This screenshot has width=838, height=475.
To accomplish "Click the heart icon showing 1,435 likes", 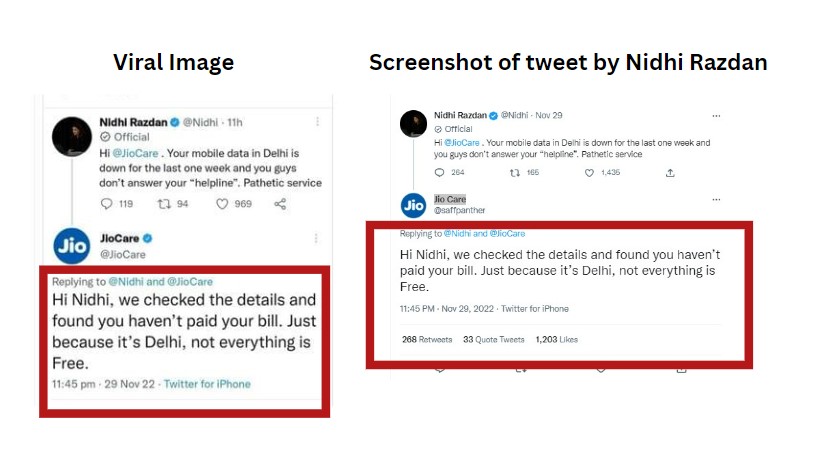I will [591, 173].
